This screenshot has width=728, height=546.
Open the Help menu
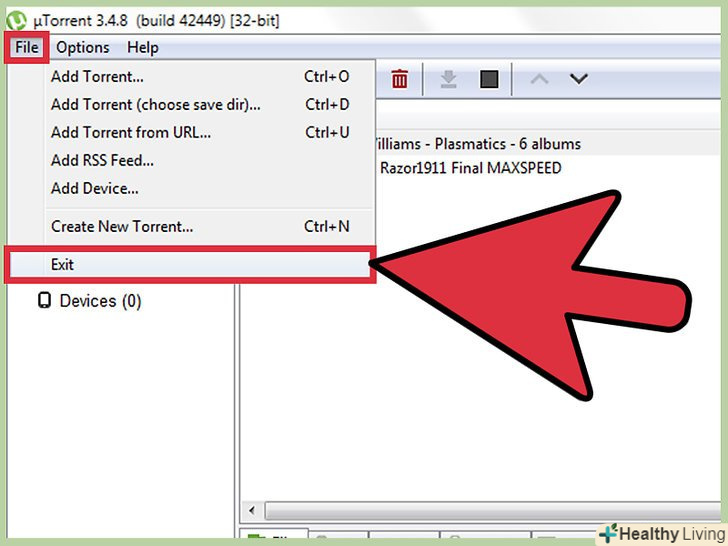click(143, 47)
